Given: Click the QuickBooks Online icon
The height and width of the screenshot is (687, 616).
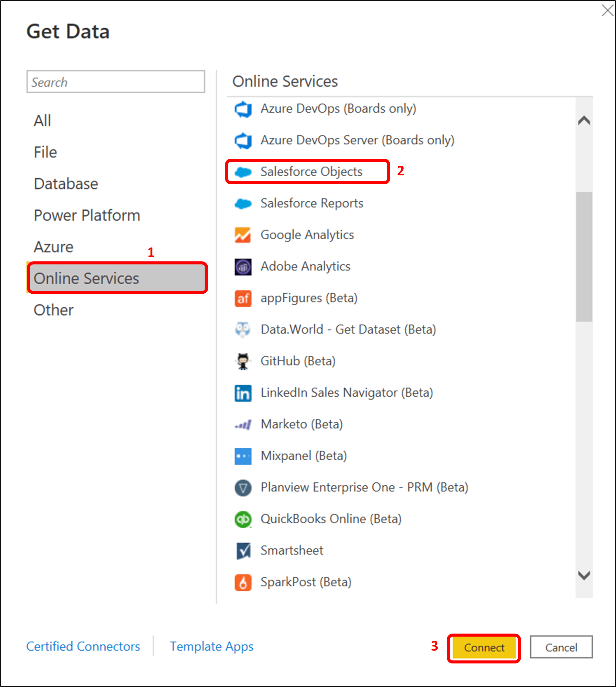Looking at the screenshot, I should click(243, 519).
